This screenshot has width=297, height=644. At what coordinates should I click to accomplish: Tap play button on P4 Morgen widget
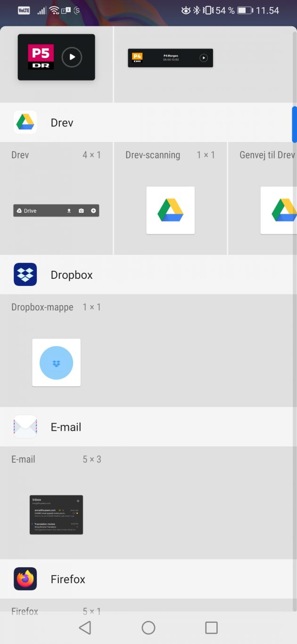(x=203, y=58)
